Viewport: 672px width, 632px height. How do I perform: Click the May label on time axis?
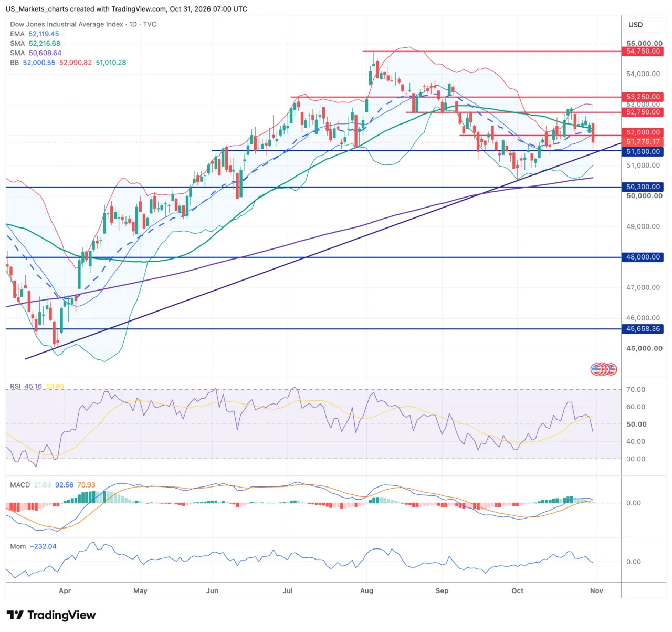[140, 590]
